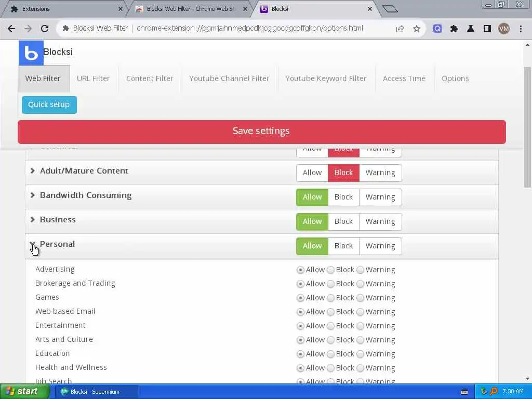Set Adult/Mature Content to Allow
This screenshot has width=532, height=399.
tap(312, 172)
